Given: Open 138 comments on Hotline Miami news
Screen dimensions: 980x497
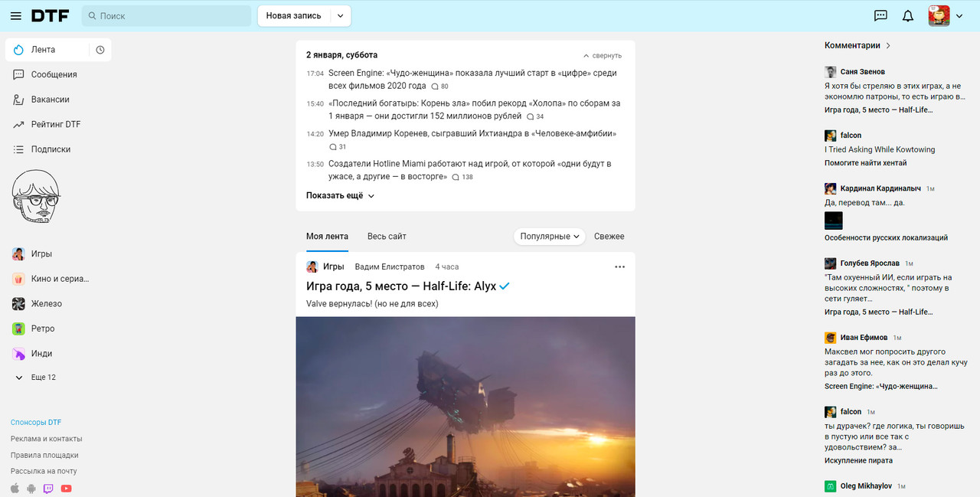Looking at the screenshot, I should point(463,177).
